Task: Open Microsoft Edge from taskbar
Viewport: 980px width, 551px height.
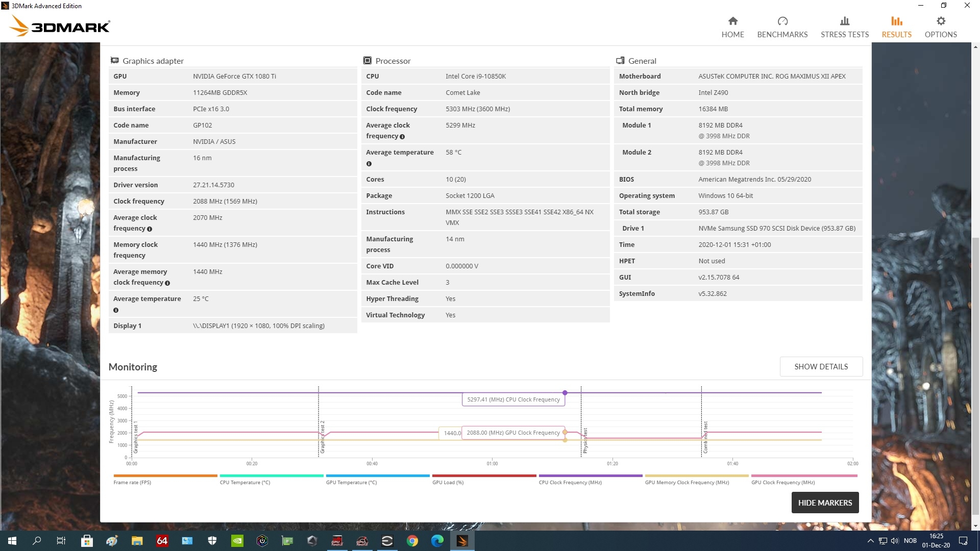Action: point(437,541)
